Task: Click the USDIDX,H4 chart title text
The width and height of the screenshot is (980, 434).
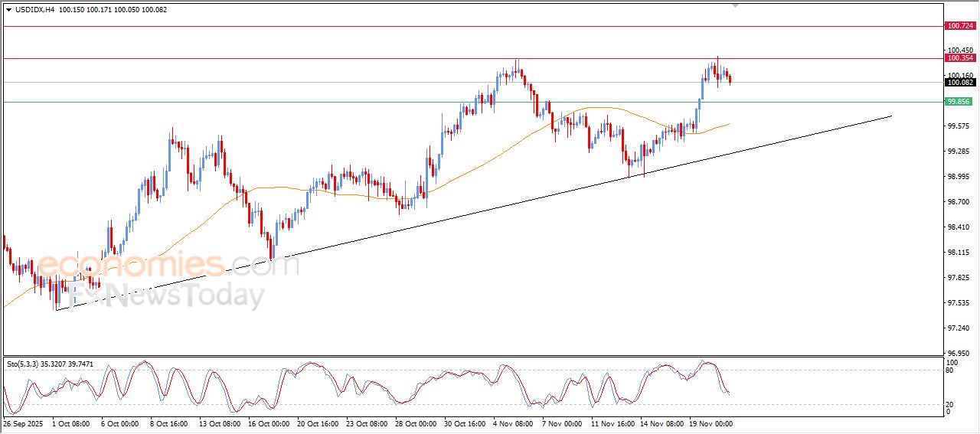Action: (x=35, y=10)
